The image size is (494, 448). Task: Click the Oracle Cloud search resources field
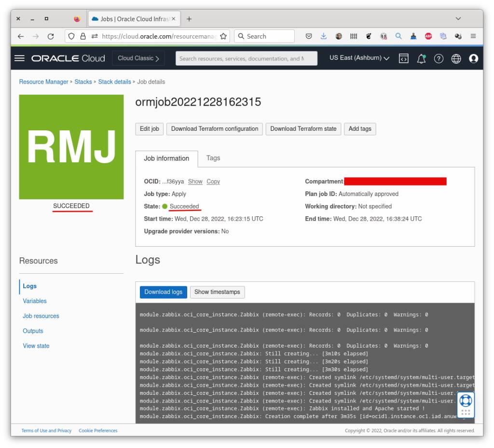click(x=246, y=58)
